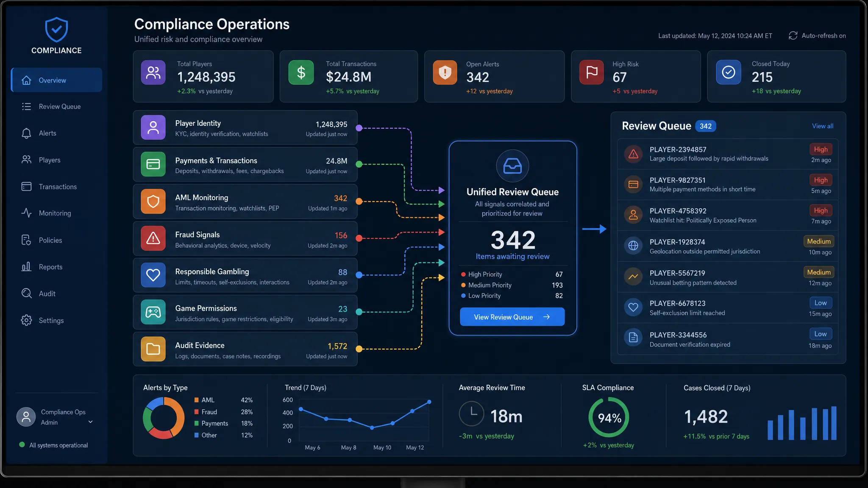The width and height of the screenshot is (868, 488).
Task: Click PLAYER-9827351 payment card icon
Action: coord(633,184)
